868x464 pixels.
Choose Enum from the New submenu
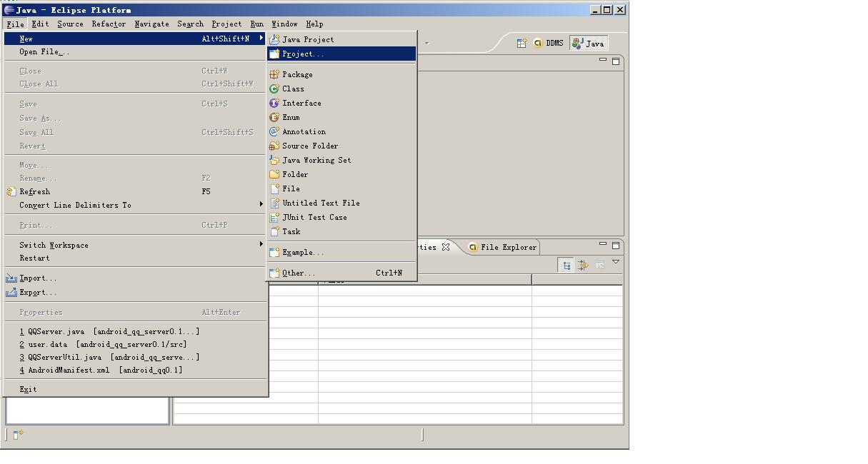(341, 117)
